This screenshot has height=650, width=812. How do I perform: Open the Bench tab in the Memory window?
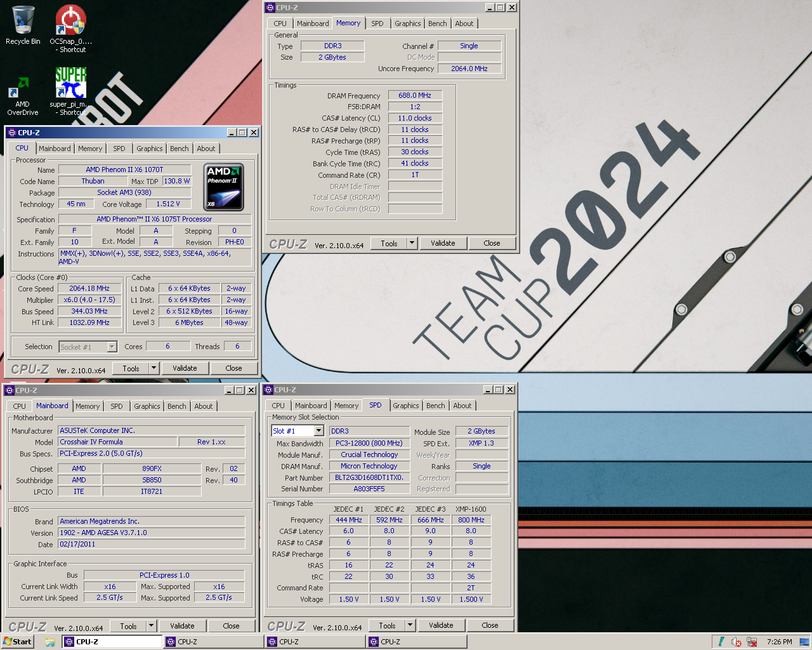438,23
